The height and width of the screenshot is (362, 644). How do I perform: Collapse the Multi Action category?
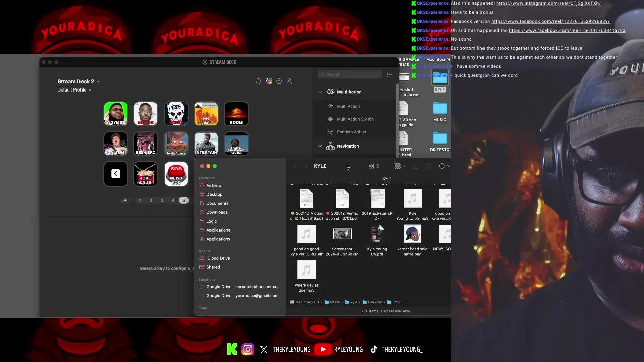pyautogui.click(x=320, y=92)
